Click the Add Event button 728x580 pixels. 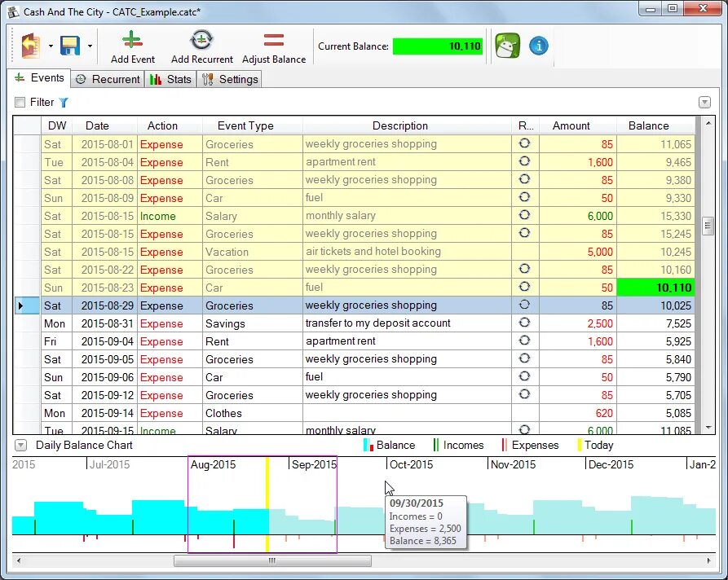click(x=132, y=47)
